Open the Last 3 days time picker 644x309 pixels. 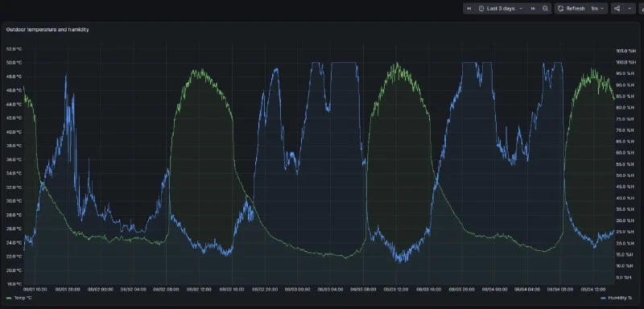coord(501,9)
